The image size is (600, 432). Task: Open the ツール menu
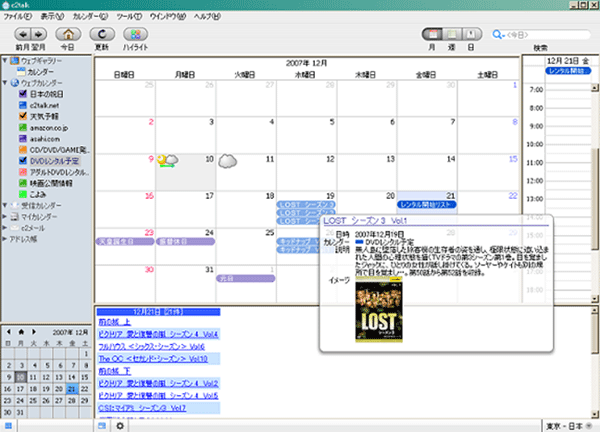[128, 18]
